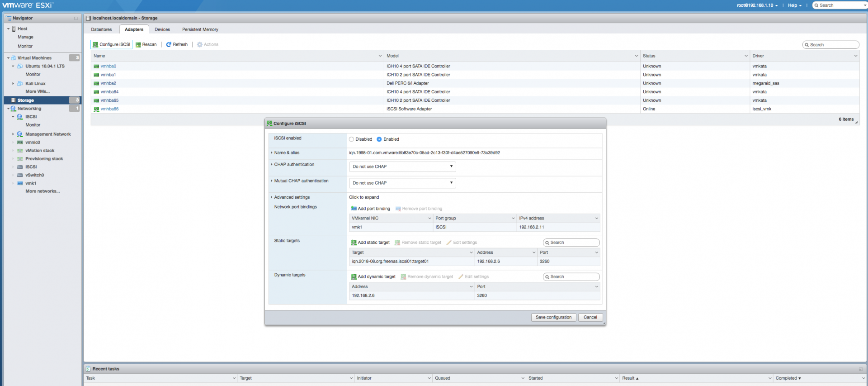Sort adapters by the Status column header

[x=694, y=56]
